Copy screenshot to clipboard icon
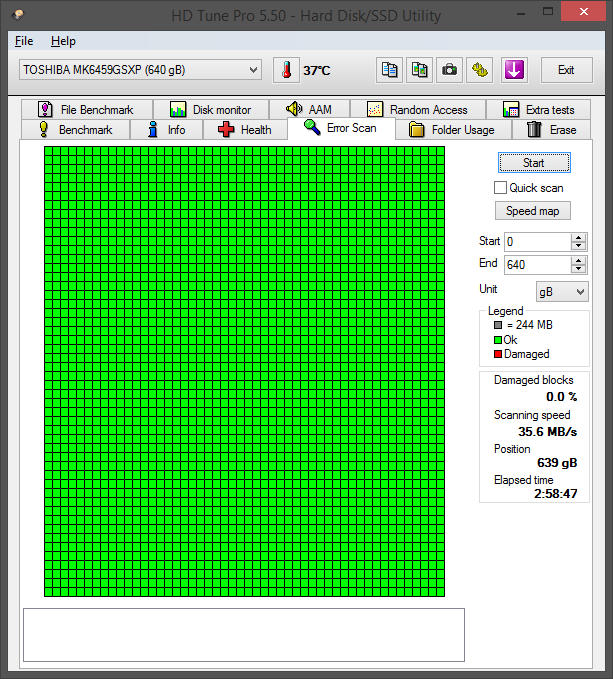 coord(419,70)
